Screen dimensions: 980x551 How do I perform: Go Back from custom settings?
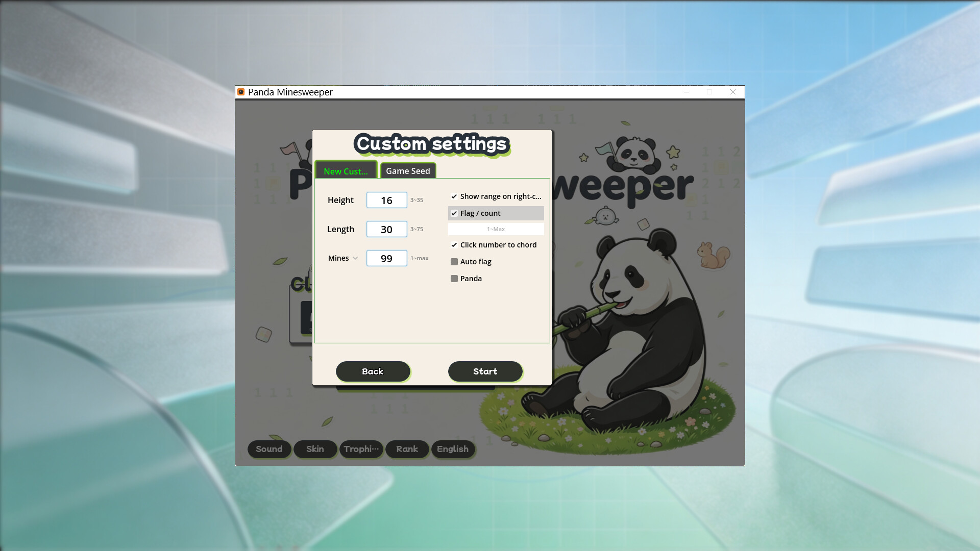[x=373, y=371]
